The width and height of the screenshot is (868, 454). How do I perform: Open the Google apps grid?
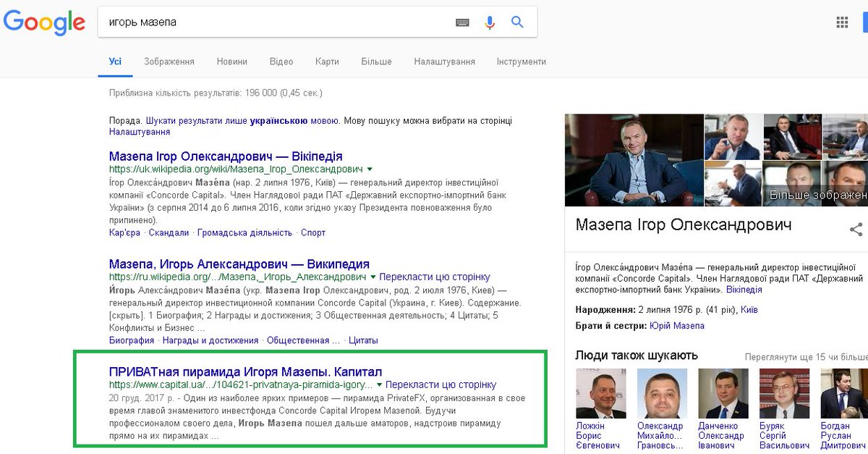click(842, 22)
